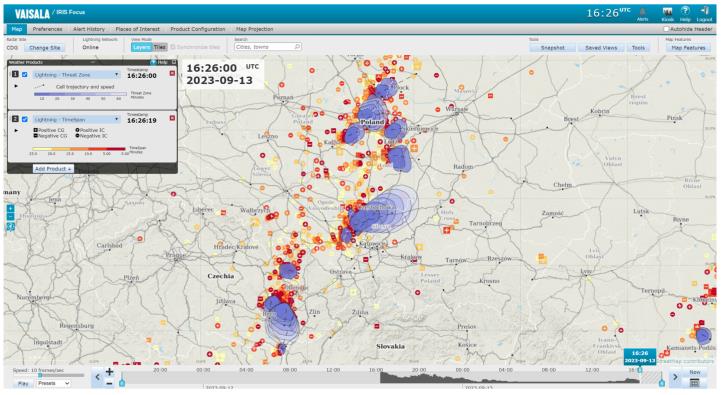
Task: Click the map zoom out minus icon
Action: click(10, 217)
